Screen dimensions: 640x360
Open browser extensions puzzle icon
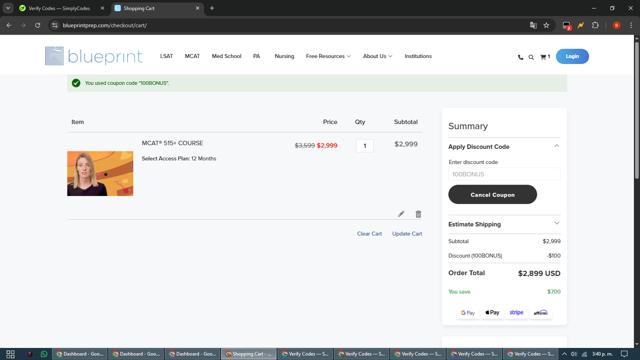click(x=595, y=25)
